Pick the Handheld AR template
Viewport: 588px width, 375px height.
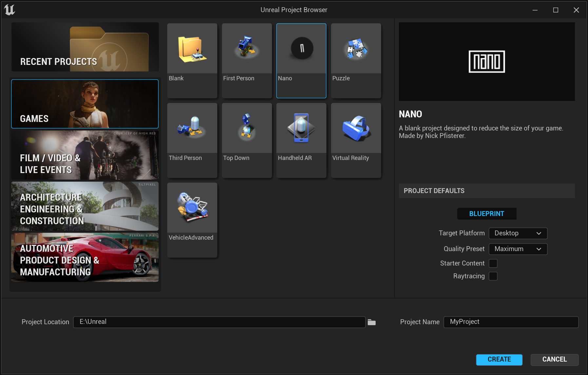coord(301,140)
